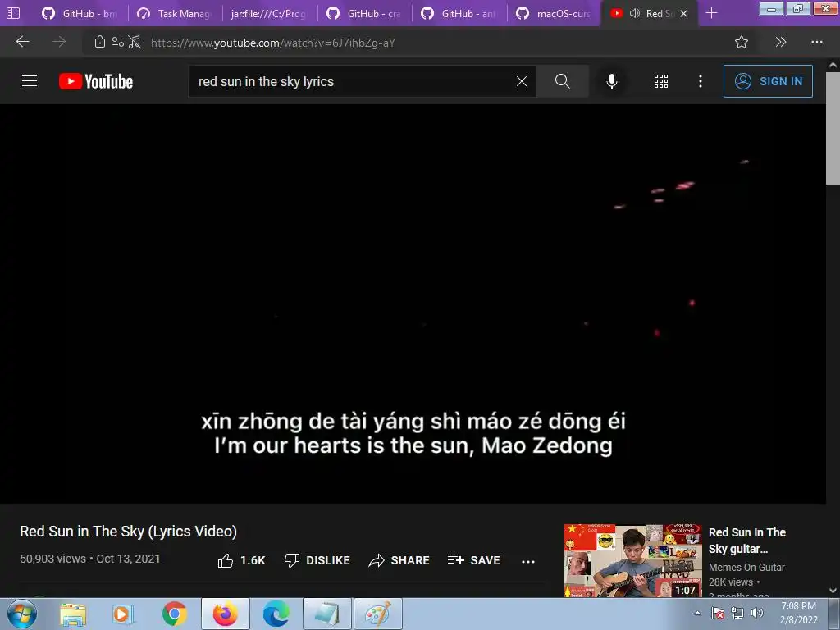Open Microsoft Edge from the taskbar

tap(276, 614)
